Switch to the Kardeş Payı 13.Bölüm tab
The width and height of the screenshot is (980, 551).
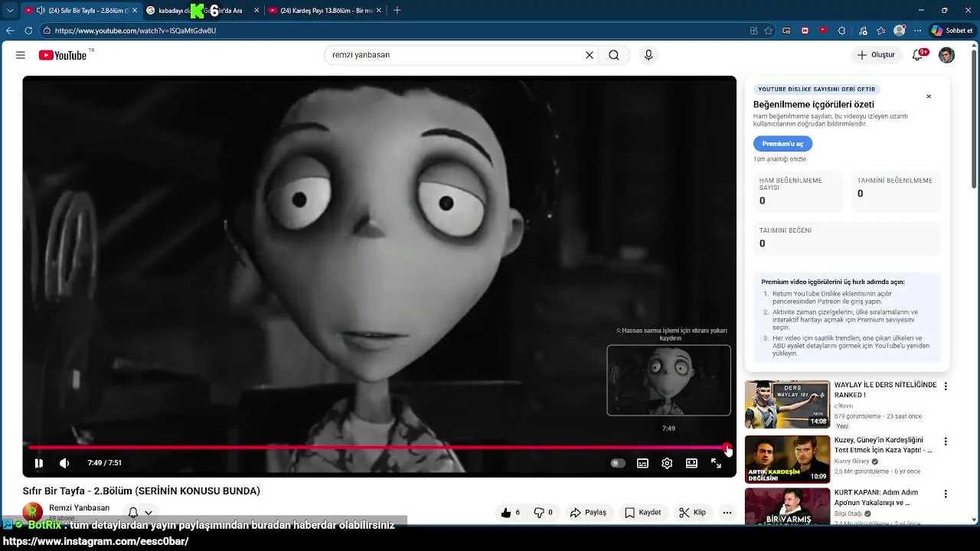pos(325,11)
